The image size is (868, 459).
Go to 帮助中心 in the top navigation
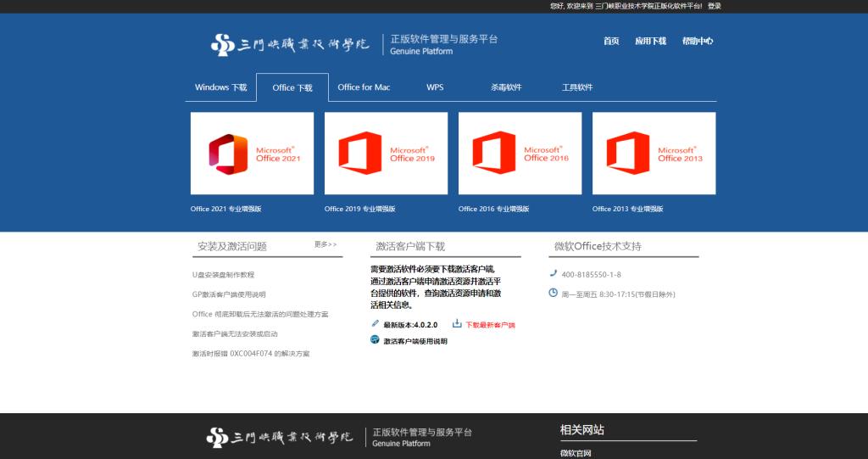[697, 41]
